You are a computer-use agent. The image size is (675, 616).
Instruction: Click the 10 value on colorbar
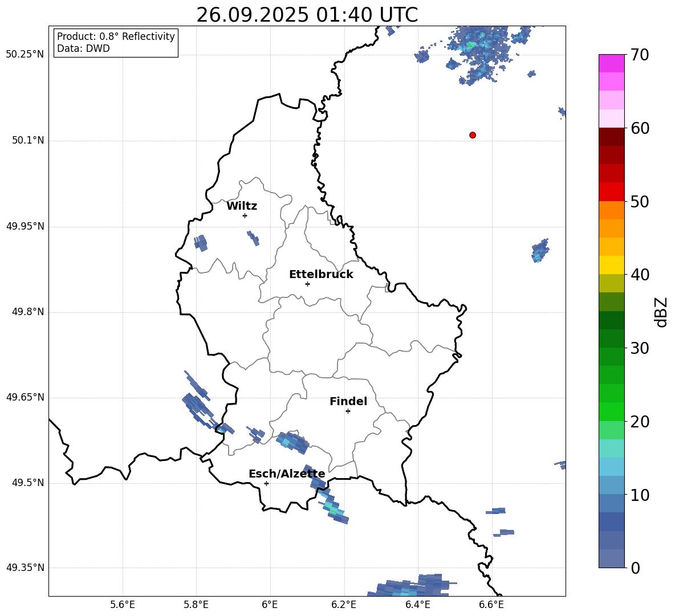(640, 495)
